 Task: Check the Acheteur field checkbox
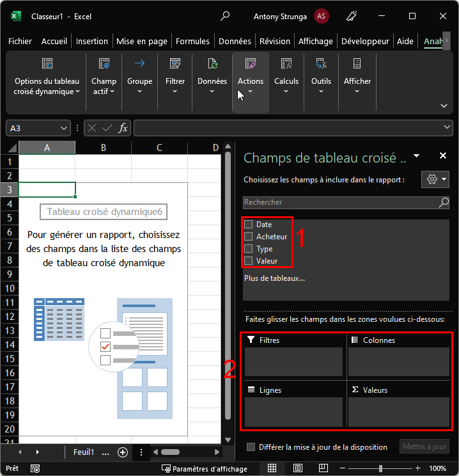(x=249, y=237)
